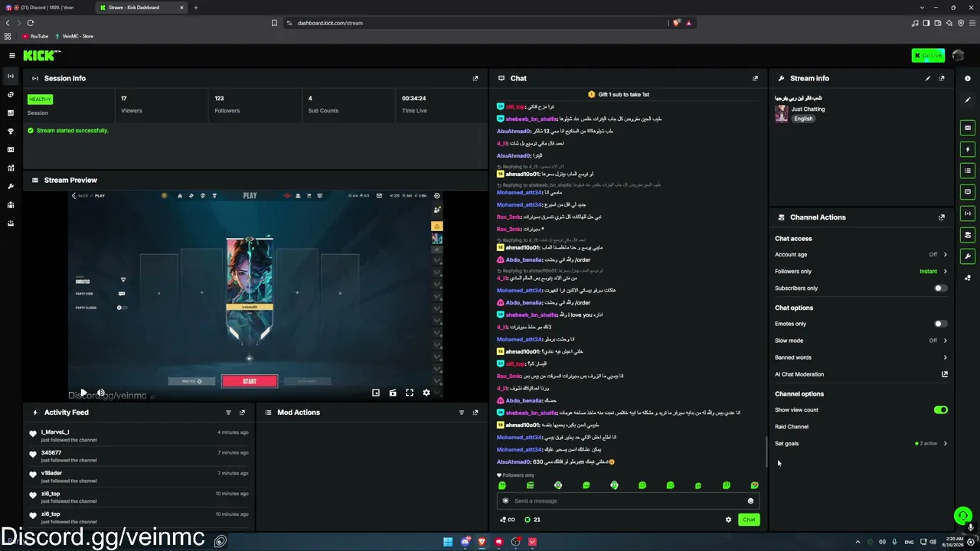This screenshot has height=551, width=980.
Task: Open the wrench settings icon in left sidebar
Action: tap(11, 186)
